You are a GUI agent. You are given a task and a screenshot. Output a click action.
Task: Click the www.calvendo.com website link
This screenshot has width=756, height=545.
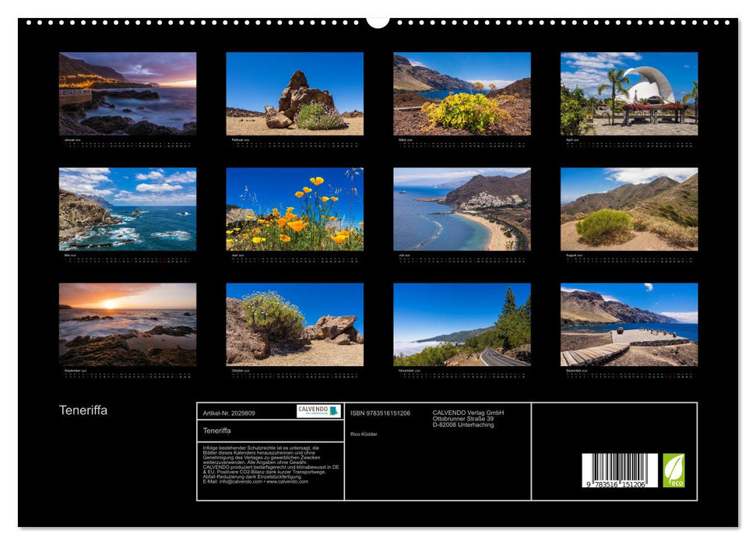pos(287,482)
